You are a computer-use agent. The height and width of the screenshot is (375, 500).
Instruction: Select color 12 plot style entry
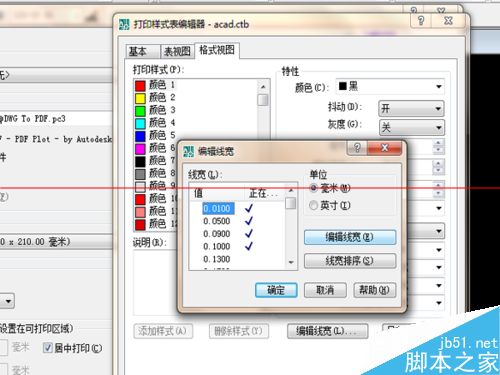(x=155, y=224)
